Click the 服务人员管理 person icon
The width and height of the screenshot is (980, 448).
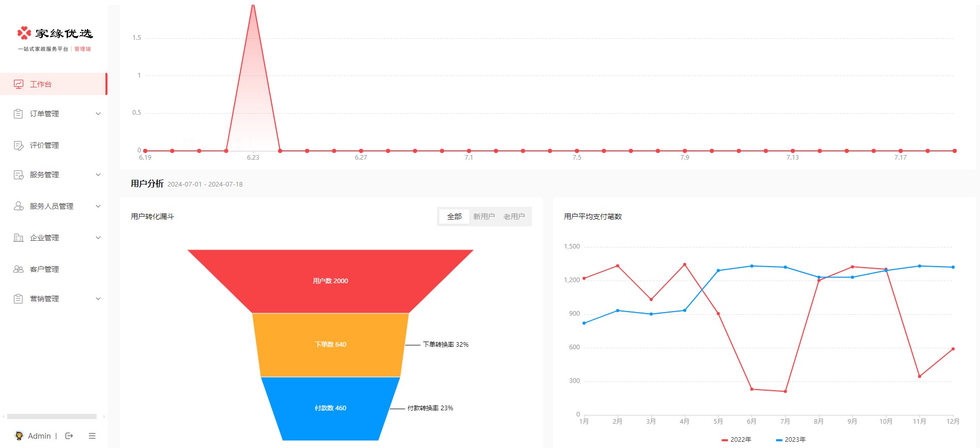(19, 206)
